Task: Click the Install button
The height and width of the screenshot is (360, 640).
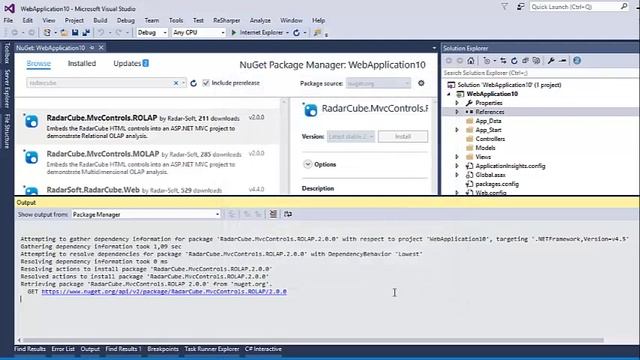Action: (x=403, y=136)
